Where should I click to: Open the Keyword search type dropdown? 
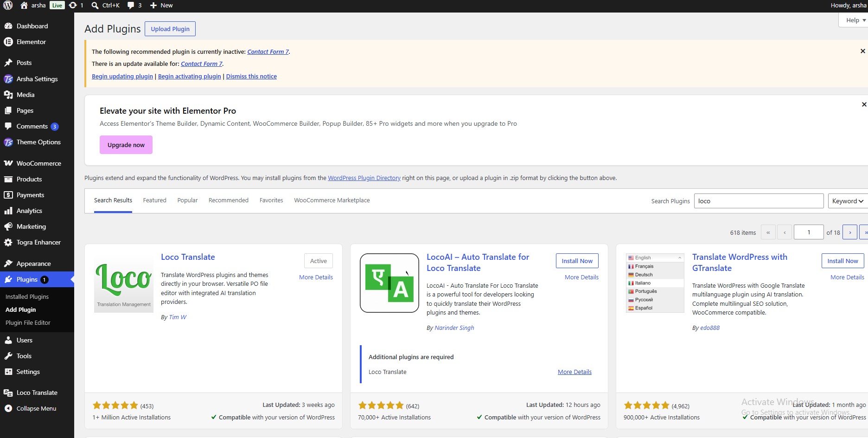[848, 201]
